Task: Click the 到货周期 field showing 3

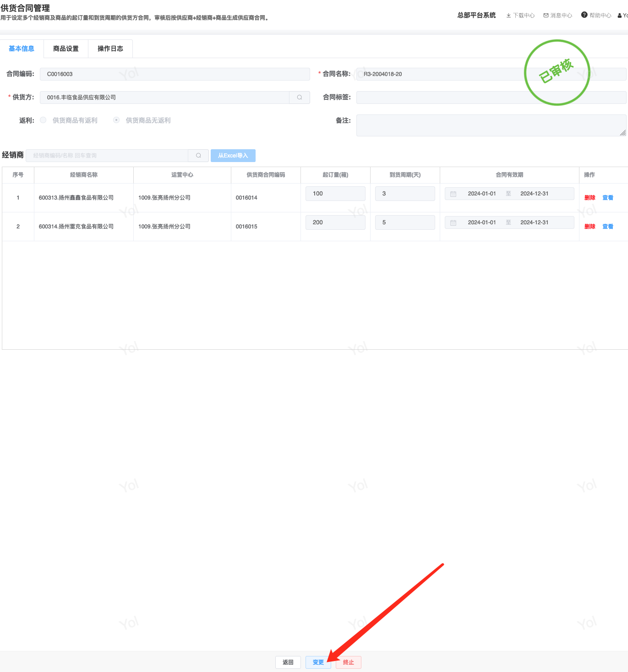Action: pyautogui.click(x=405, y=194)
